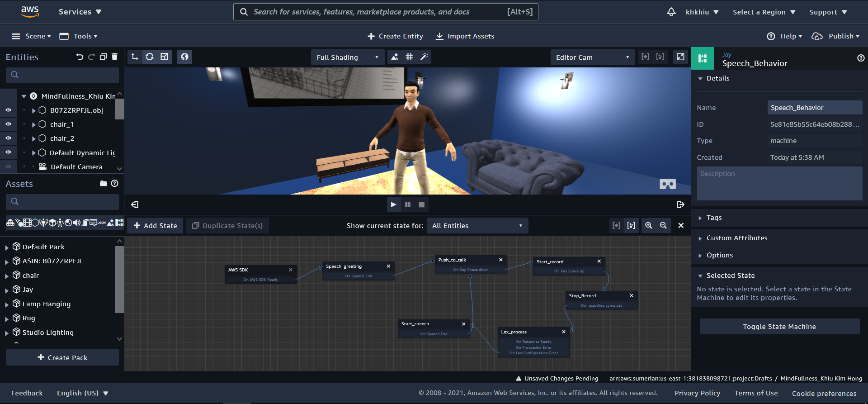Frame all states in state machine graph
The height and width of the screenshot is (404, 868).
point(631,225)
